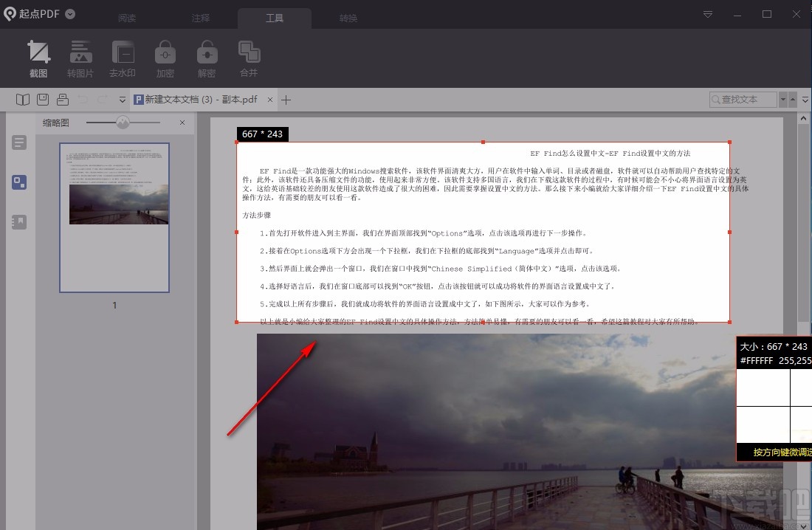Click the top-left selection resize handle
812x530 pixels.
237,142
